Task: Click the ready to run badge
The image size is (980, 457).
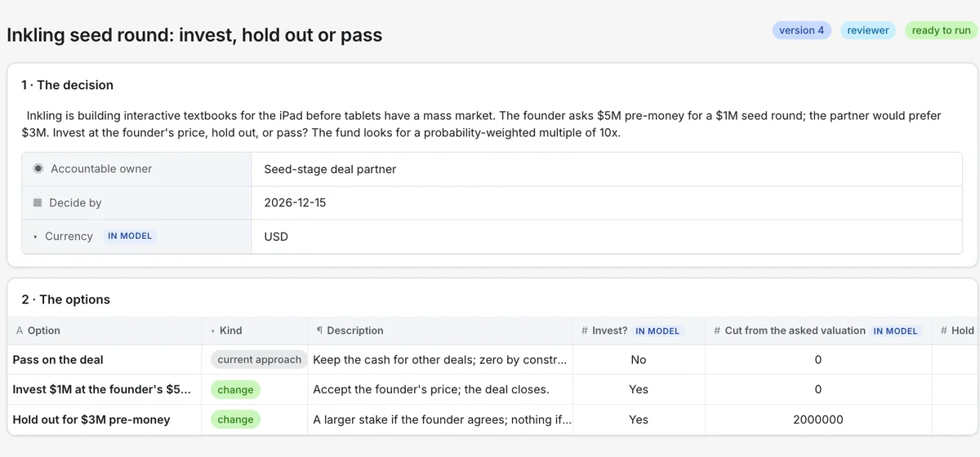Action: pos(941,30)
